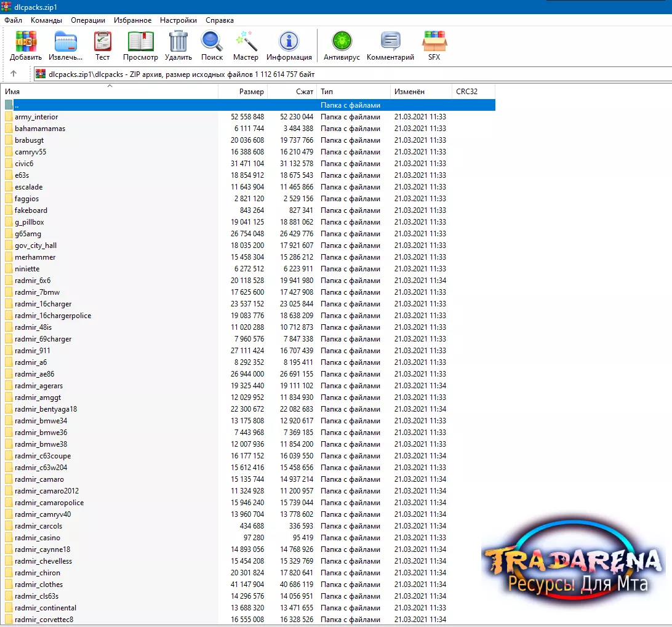
Task: Click the Добавить (Add) toolbar icon
Action: (26, 42)
